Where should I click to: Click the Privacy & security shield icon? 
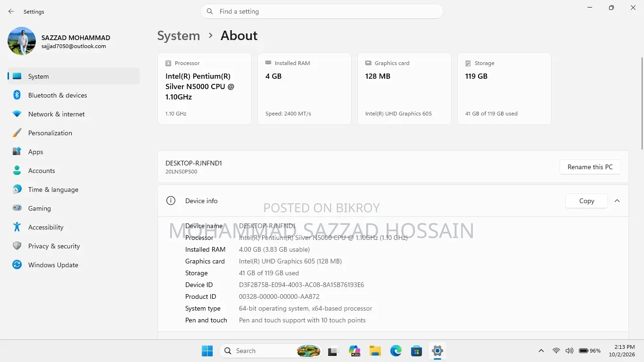17,246
